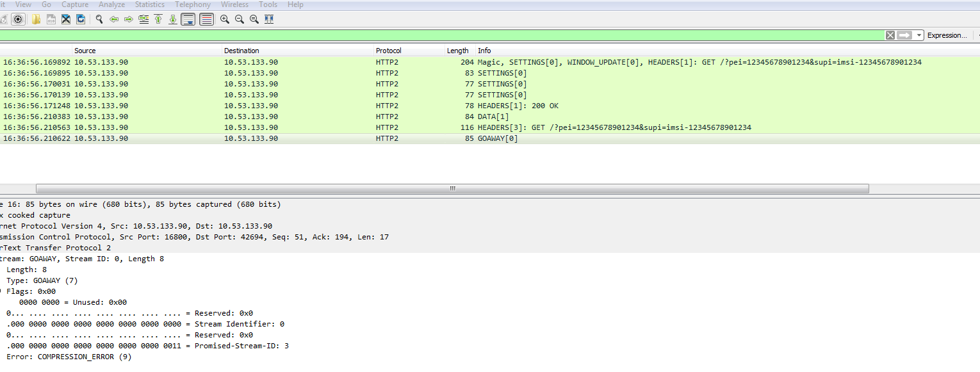Toggle the close button on the filter bar
Viewport: 980px width, 372px height.
click(890, 35)
